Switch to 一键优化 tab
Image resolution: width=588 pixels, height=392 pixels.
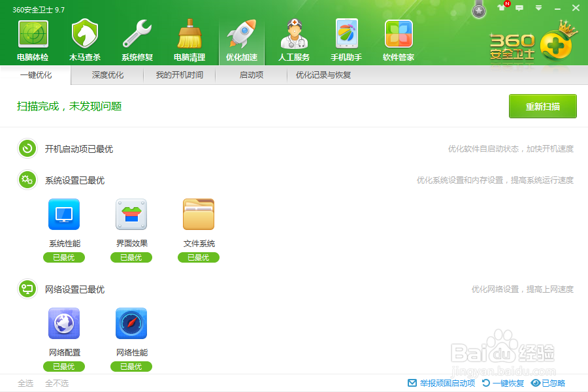pyautogui.click(x=36, y=75)
